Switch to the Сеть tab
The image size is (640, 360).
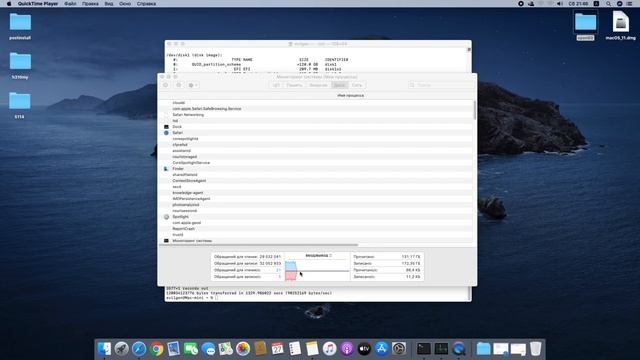357,85
